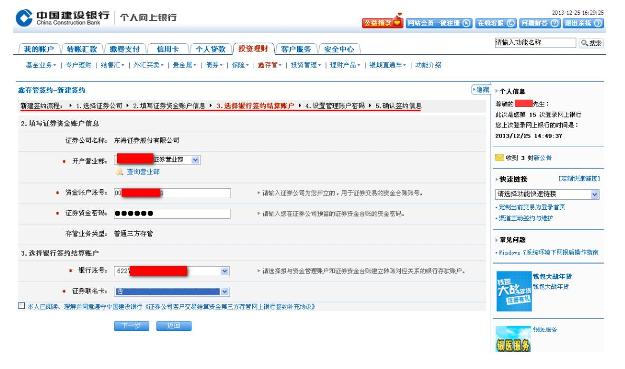625x369 pixels.
Task: Click the customize quick links link
Action: pyautogui.click(x=579, y=178)
